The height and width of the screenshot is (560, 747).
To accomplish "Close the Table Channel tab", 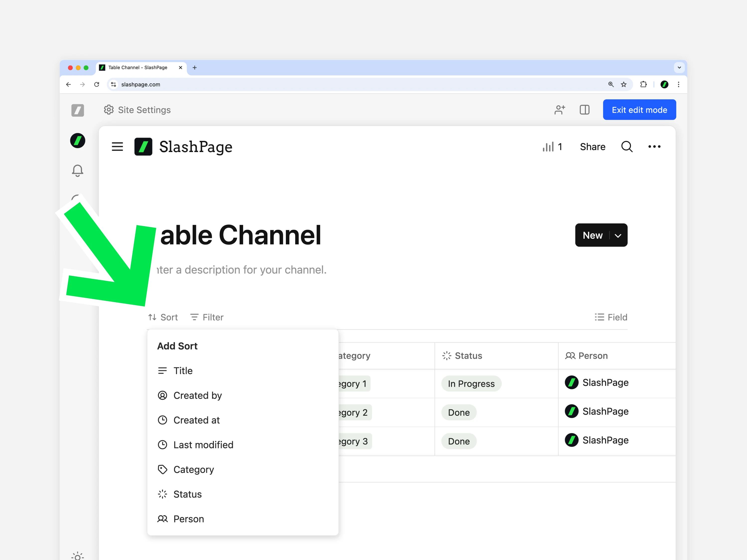I will click(x=180, y=67).
